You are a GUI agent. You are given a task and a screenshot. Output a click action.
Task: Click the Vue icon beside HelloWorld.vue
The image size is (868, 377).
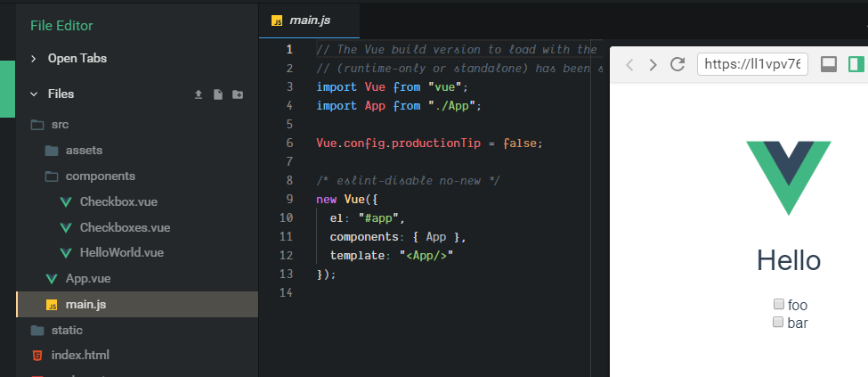(x=66, y=253)
